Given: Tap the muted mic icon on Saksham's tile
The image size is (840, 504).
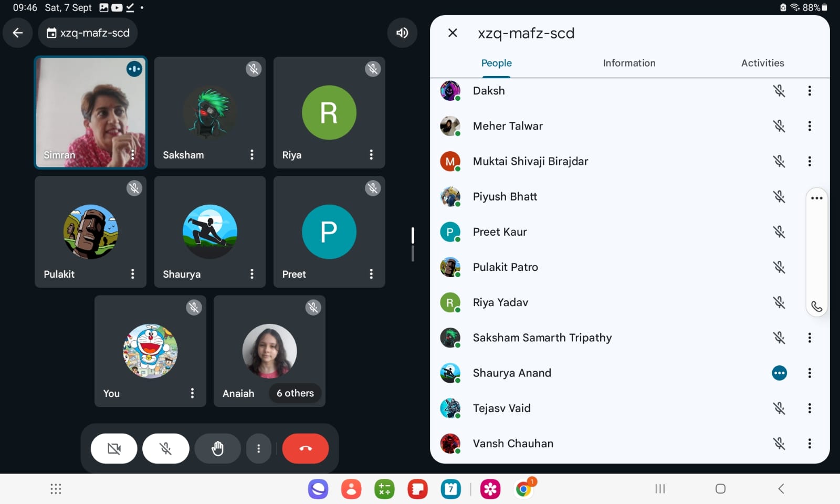Looking at the screenshot, I should 254,69.
